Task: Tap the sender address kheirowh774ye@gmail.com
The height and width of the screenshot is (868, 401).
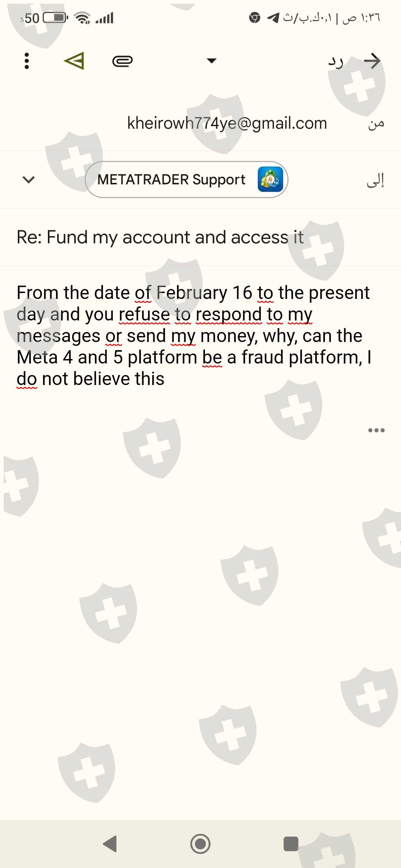Action: click(227, 123)
